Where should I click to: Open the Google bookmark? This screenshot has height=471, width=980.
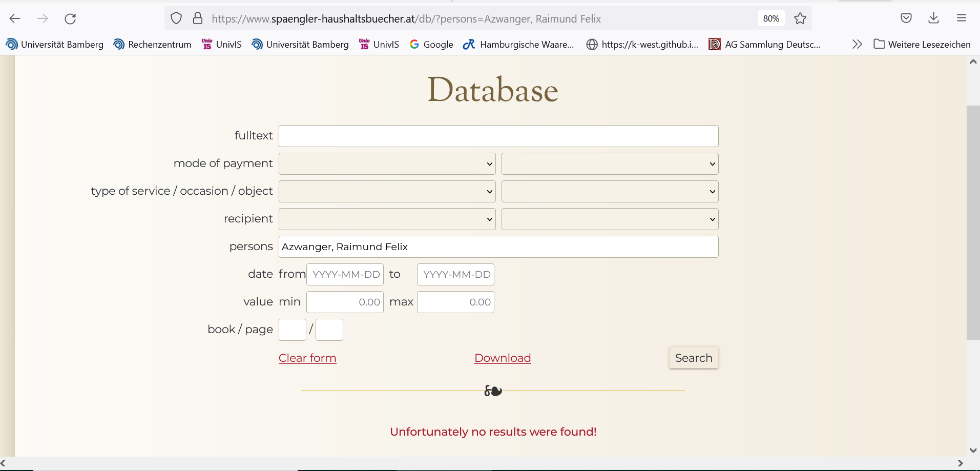[x=431, y=45]
